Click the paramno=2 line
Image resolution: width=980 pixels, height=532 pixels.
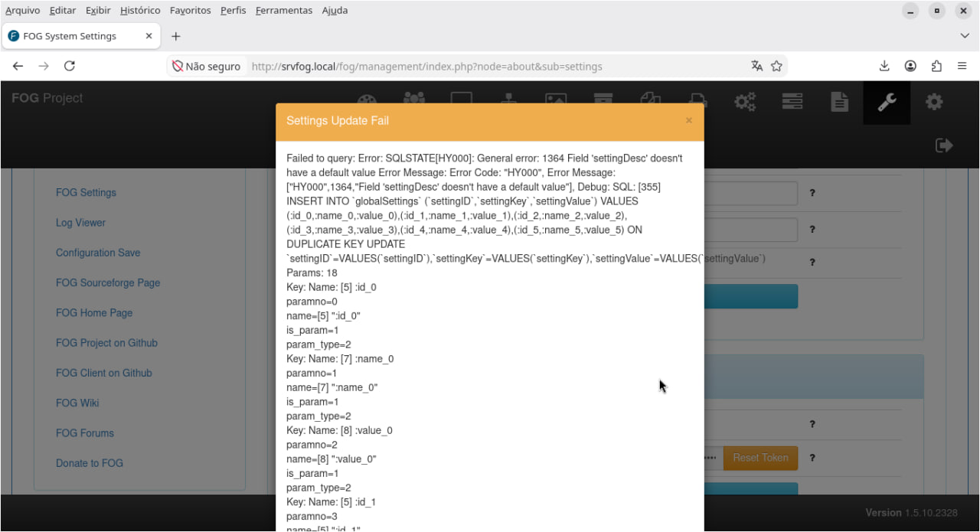312,445
